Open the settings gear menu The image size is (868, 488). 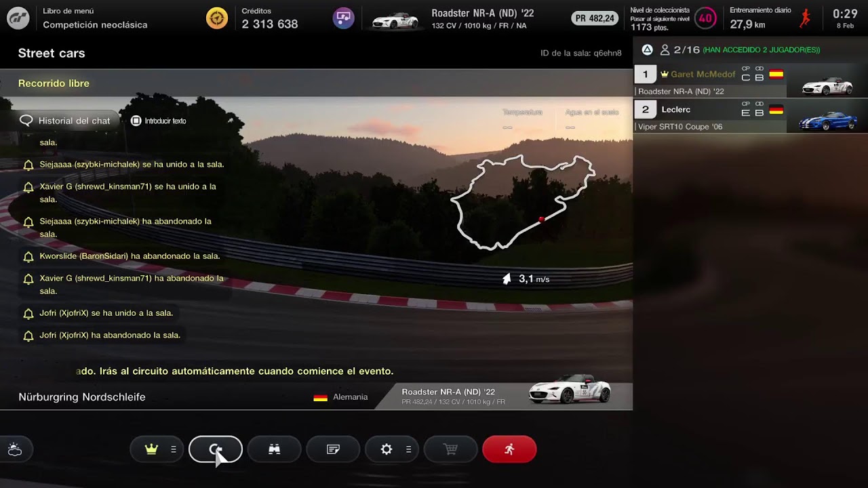[392, 449]
